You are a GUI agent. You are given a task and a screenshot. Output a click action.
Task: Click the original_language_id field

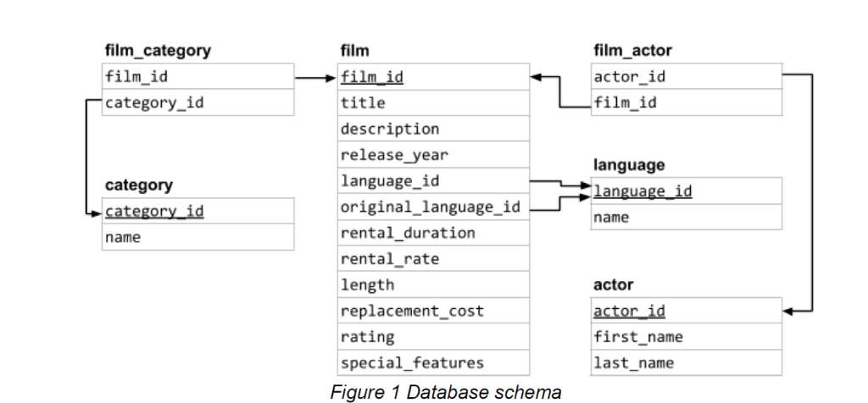pyautogui.click(x=429, y=207)
